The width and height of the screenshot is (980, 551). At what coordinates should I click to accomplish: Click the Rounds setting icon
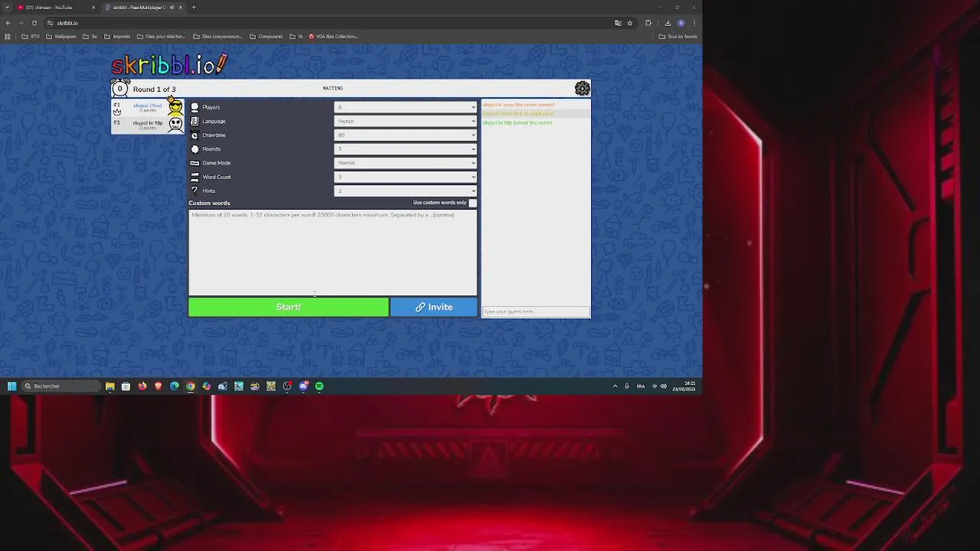(194, 148)
